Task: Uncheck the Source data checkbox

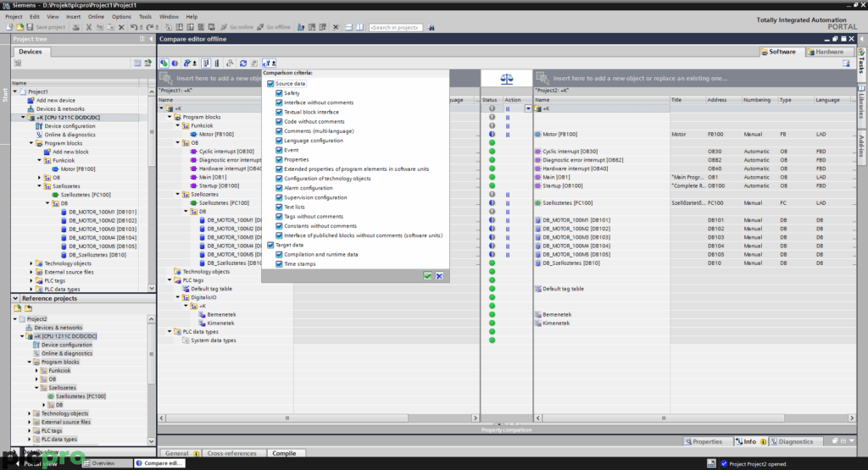Action: 270,84
